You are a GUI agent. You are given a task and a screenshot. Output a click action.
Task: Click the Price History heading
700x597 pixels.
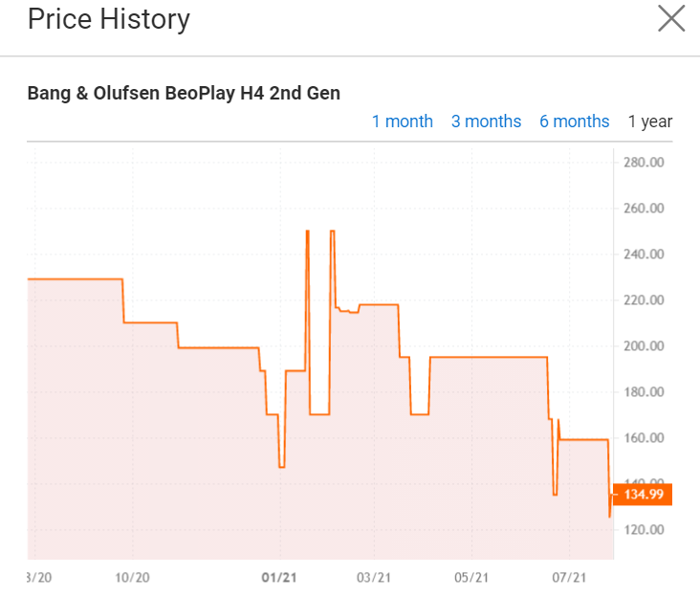[108, 19]
